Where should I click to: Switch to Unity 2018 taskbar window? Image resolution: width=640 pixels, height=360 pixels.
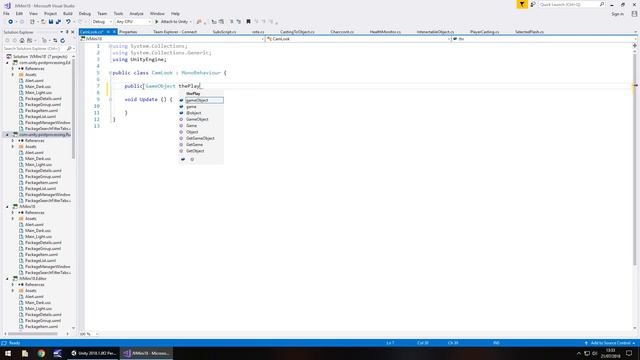[x=94, y=353]
